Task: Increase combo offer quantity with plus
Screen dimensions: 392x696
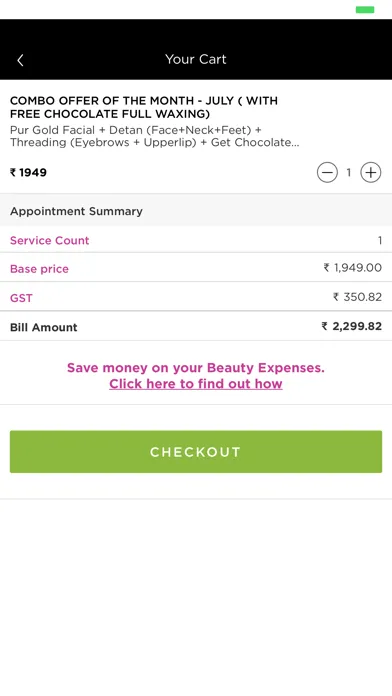Action: point(371,172)
